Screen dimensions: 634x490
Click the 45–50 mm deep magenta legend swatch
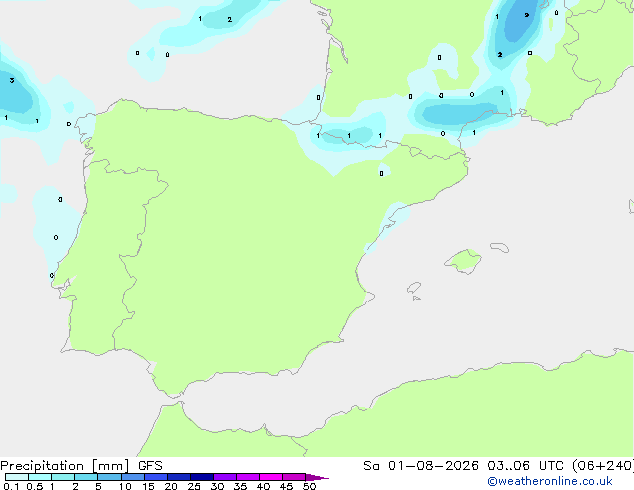[x=294, y=477]
